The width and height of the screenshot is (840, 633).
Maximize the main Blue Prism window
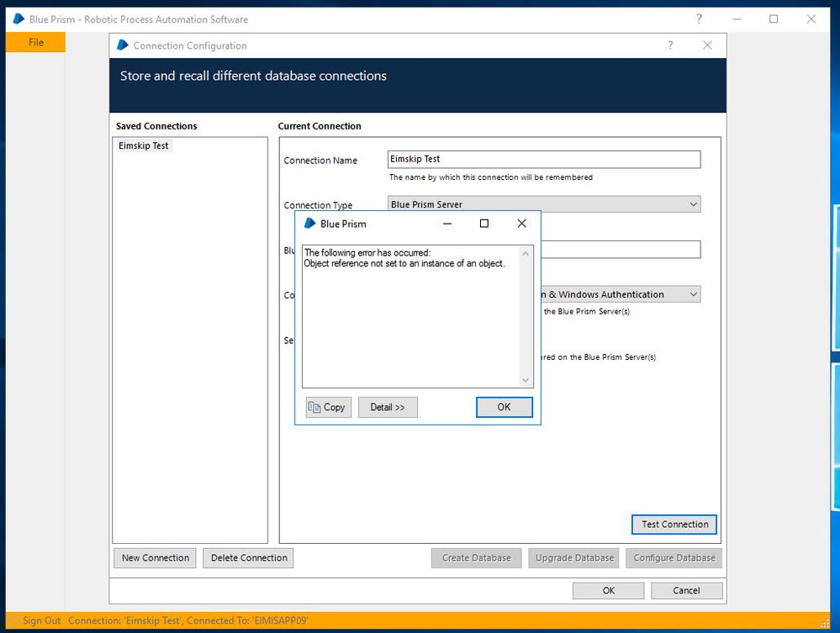[x=774, y=18]
